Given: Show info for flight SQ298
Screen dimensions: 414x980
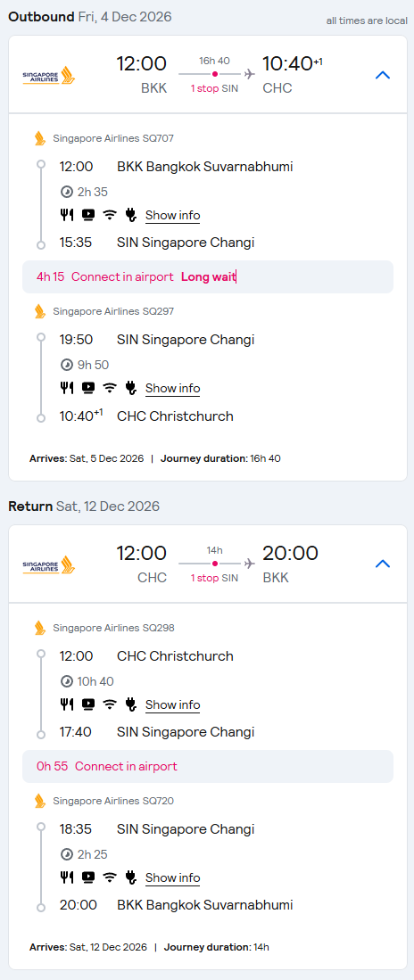Looking at the screenshot, I should [172, 705].
